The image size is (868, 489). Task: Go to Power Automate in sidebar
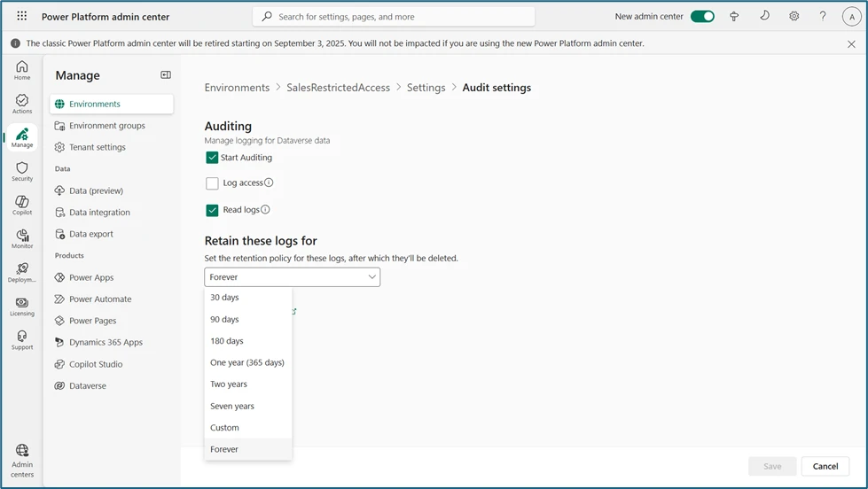pos(100,299)
